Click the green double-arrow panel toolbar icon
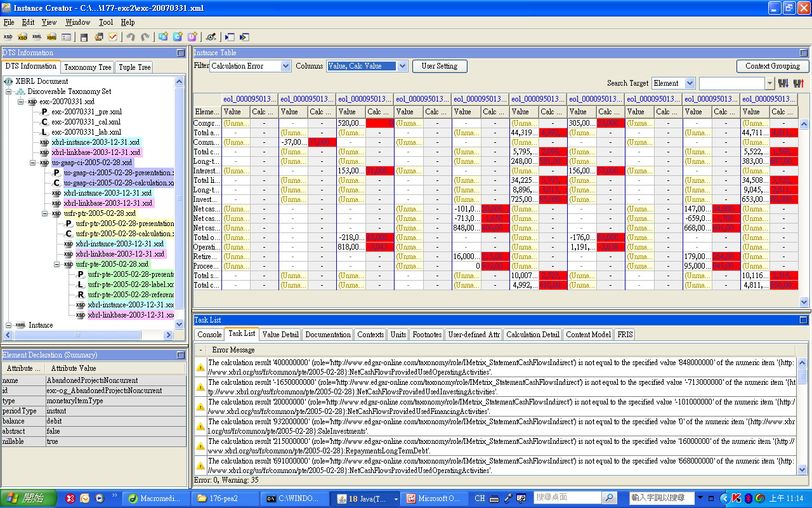Image resolution: width=812 pixels, height=508 pixels. (244, 37)
